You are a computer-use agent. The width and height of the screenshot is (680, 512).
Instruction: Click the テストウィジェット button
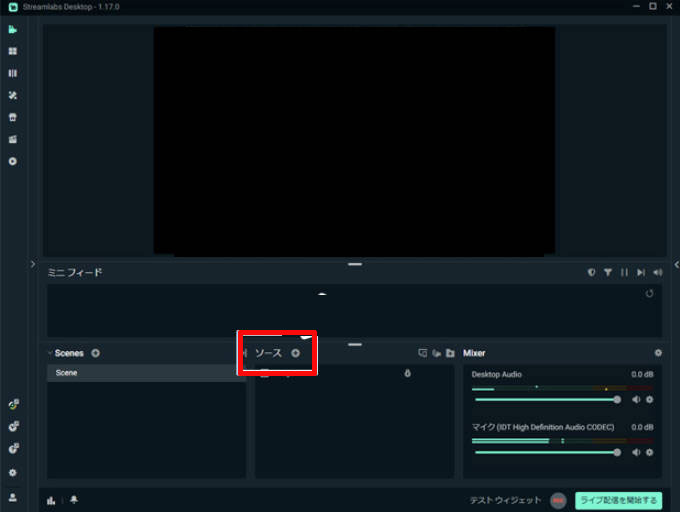coord(506,500)
